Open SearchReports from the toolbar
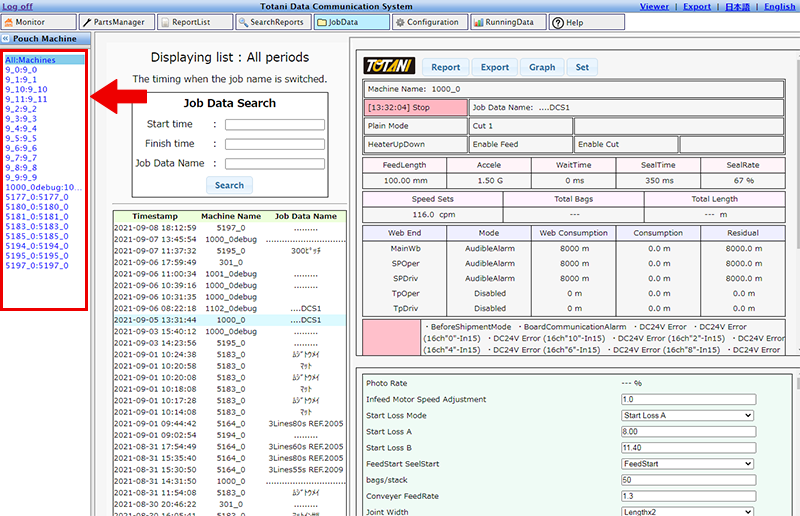The height and width of the screenshot is (516, 800). 274,21
